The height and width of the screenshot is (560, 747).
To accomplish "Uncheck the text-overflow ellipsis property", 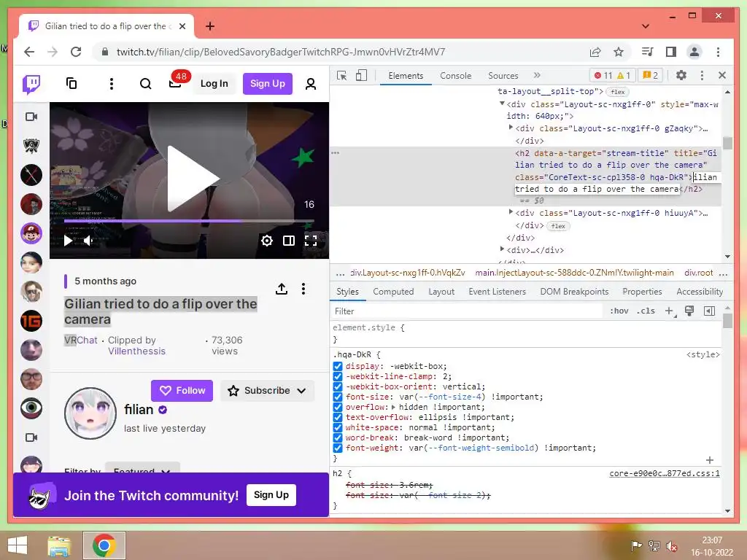I will tap(338, 417).
